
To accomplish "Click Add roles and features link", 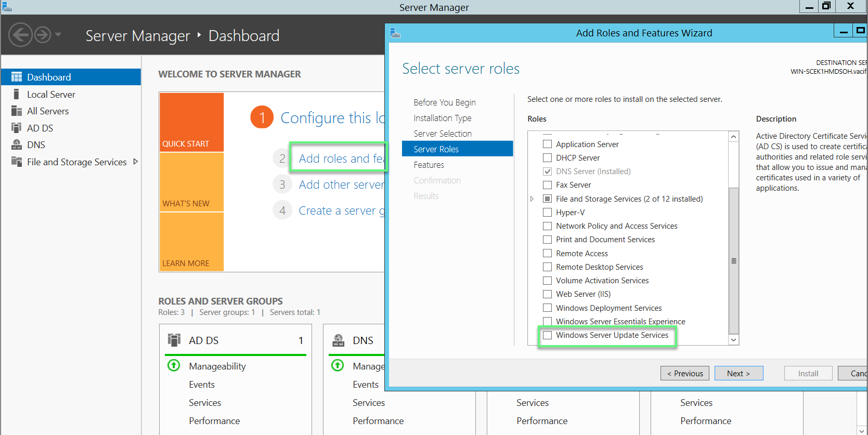I will point(342,159).
